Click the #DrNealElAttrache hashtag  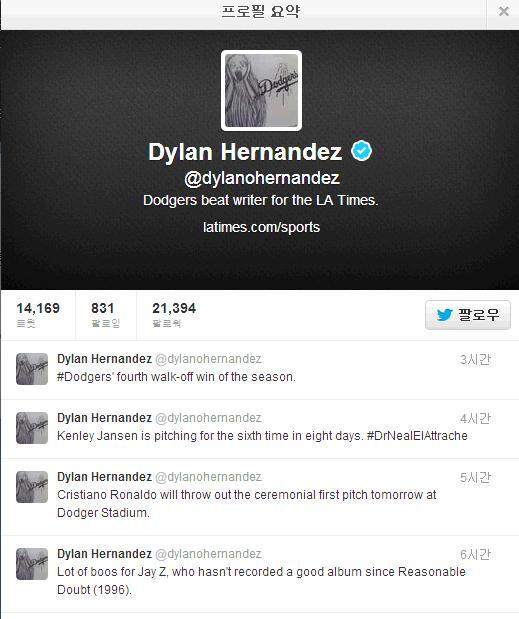pyautogui.click(x=417, y=436)
